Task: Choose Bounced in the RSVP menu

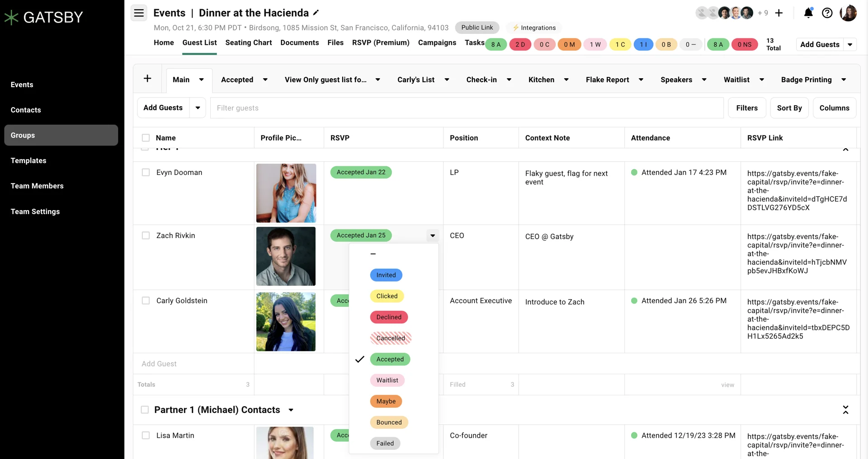Action: (389, 422)
